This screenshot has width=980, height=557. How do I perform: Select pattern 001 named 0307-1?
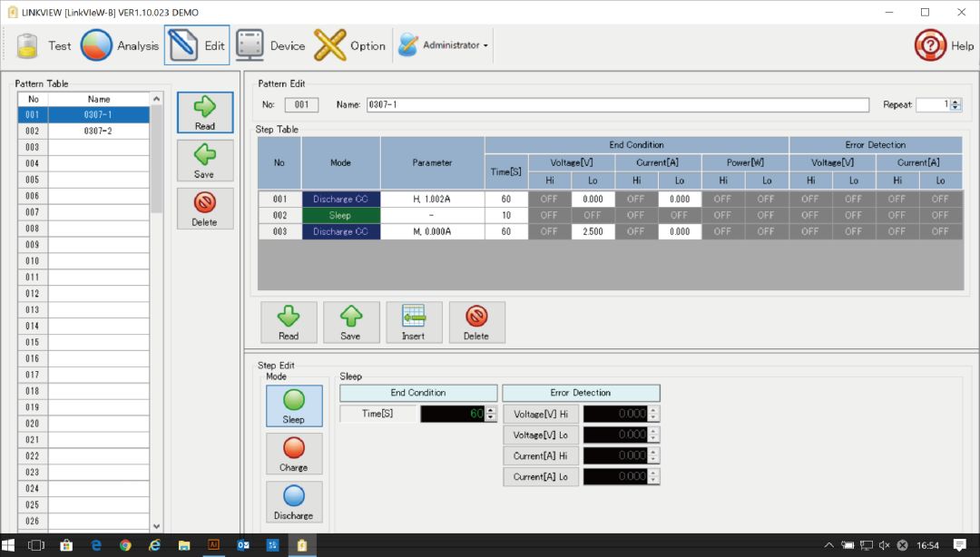coord(83,115)
